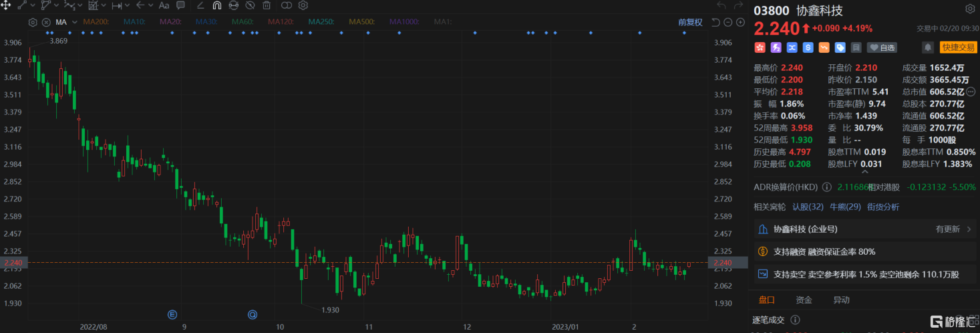Image resolution: width=980 pixels, height=333 pixels.
Task: Toggle 自选 watchlist favorite button
Action: [882, 47]
